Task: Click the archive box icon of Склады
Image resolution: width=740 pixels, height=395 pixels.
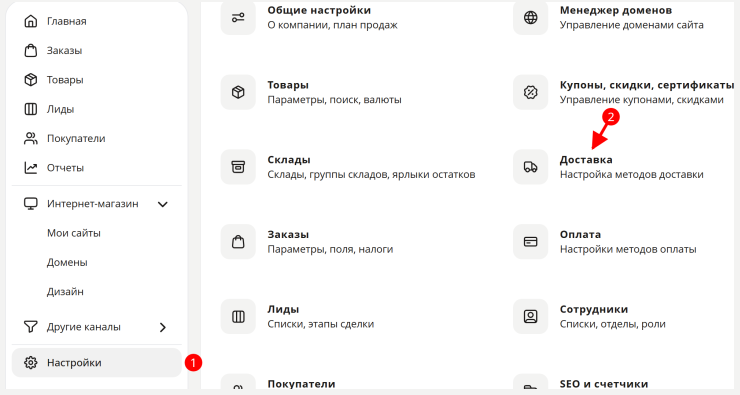Action: 238,167
